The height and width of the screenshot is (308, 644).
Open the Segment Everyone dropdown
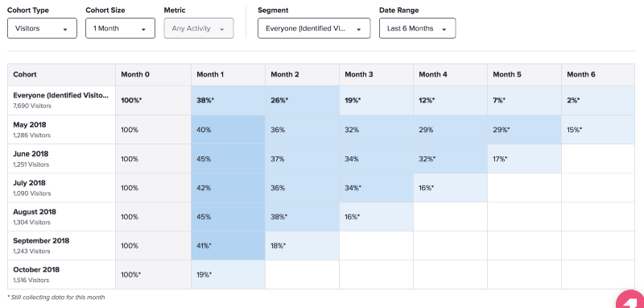point(314,28)
